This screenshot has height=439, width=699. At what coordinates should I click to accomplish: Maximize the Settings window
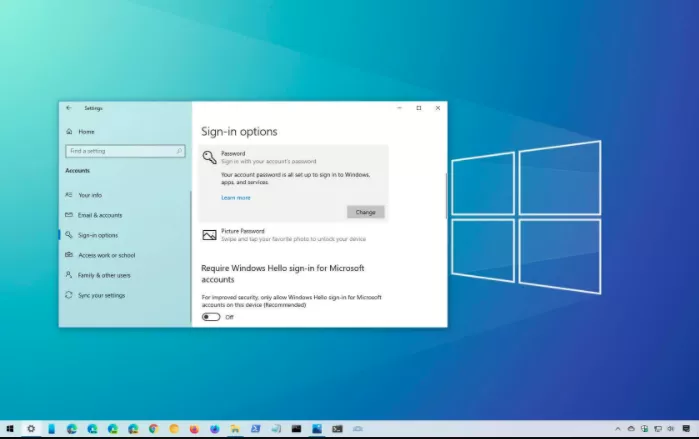419,108
